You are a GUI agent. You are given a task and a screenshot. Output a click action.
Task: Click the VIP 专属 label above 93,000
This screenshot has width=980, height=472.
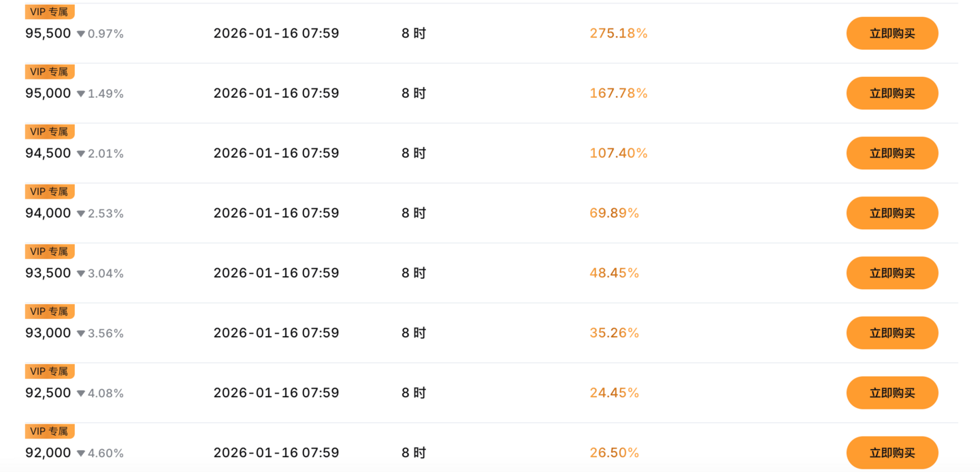click(49, 311)
